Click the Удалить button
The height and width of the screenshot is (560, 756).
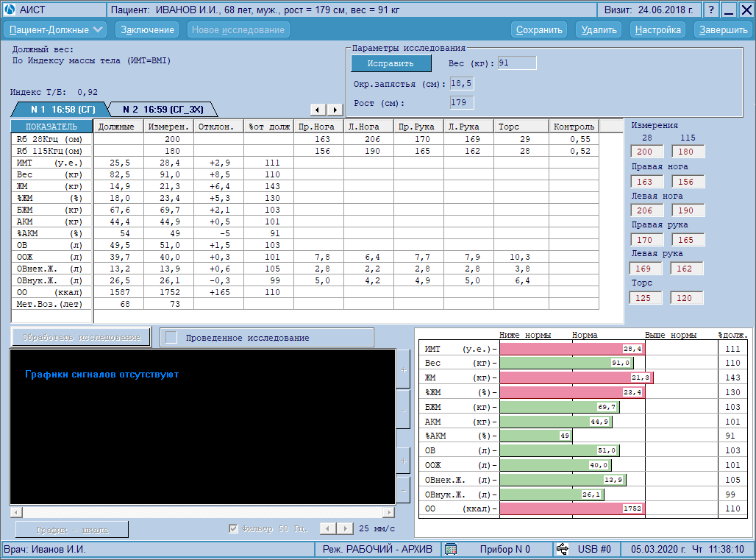click(x=599, y=30)
